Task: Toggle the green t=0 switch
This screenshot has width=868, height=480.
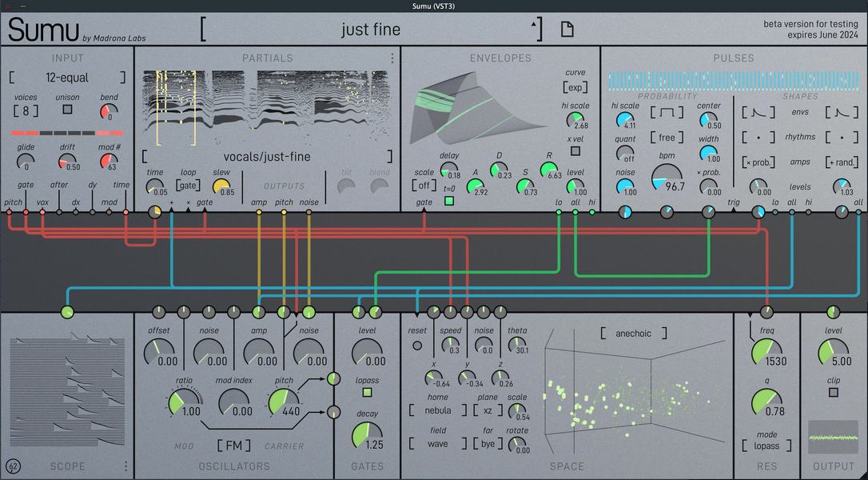Action: tap(449, 202)
